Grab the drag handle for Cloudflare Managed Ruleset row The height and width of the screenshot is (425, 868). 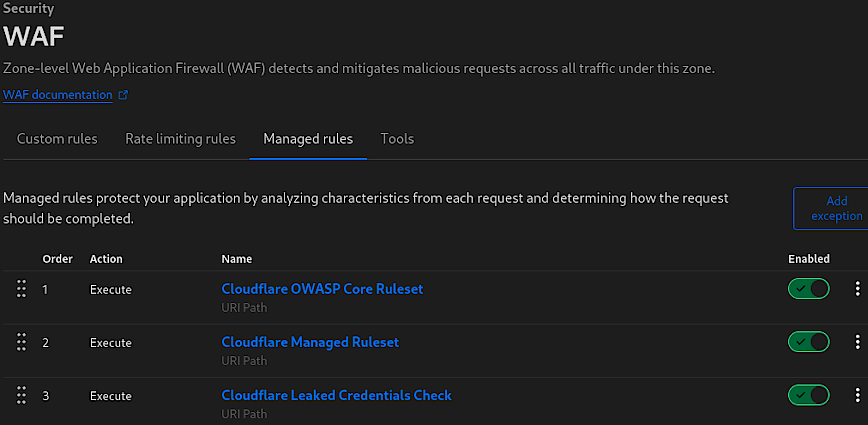pos(22,343)
